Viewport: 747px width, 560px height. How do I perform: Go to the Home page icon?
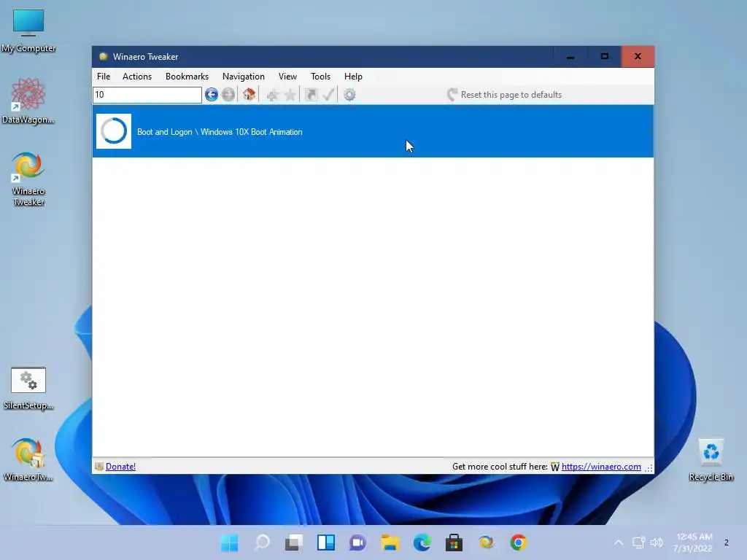point(249,94)
